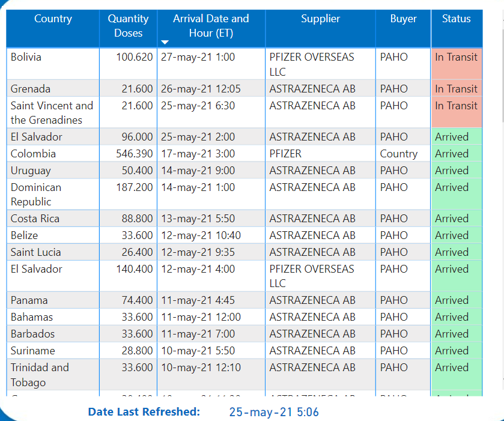Select the Bolivia country cell
Screen dimensions: 504x421
26,57
